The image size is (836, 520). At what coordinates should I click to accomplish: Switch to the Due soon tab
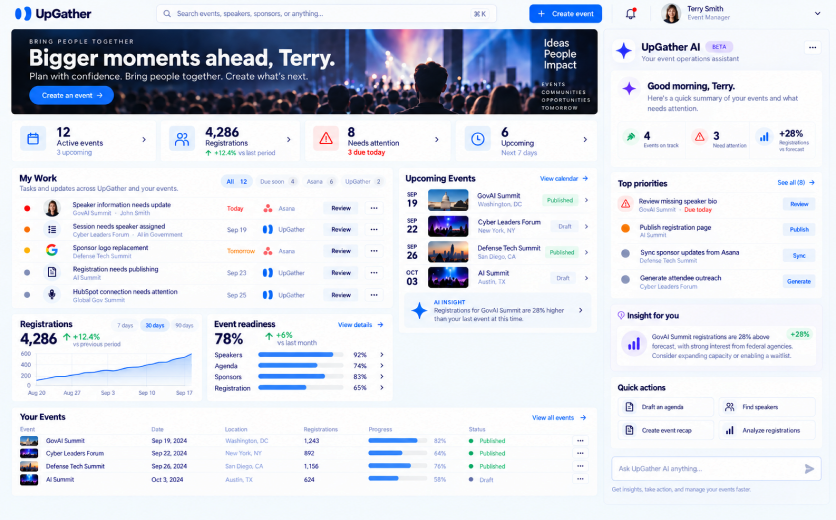pos(277,182)
